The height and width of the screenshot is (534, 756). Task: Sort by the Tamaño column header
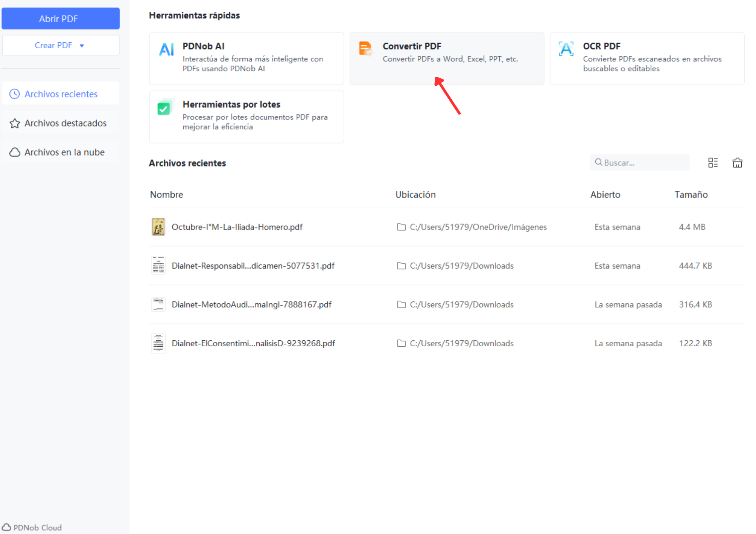pyautogui.click(x=691, y=194)
